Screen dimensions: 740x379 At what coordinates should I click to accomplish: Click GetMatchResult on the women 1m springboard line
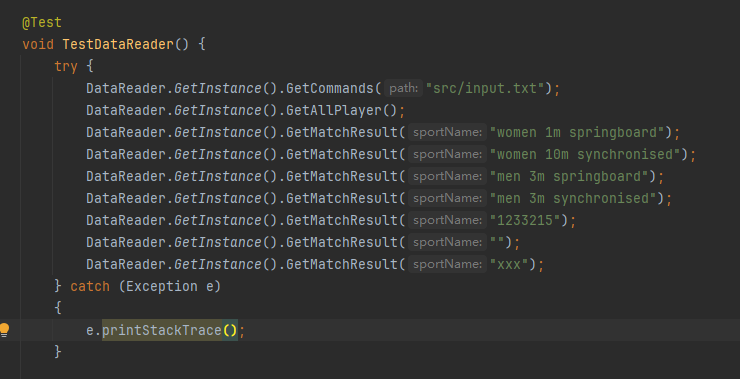[342, 132]
